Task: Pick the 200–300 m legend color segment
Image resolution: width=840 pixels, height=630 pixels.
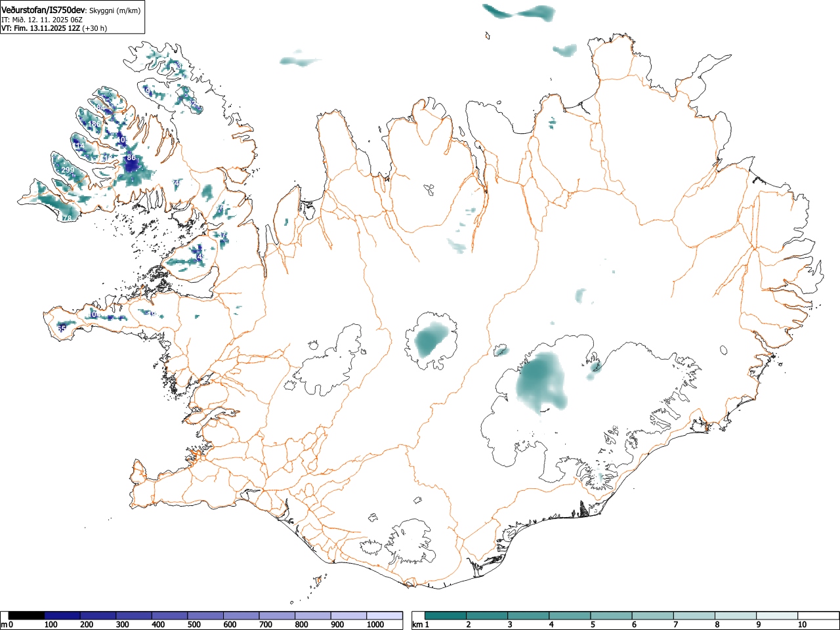Action: [x=98, y=616]
